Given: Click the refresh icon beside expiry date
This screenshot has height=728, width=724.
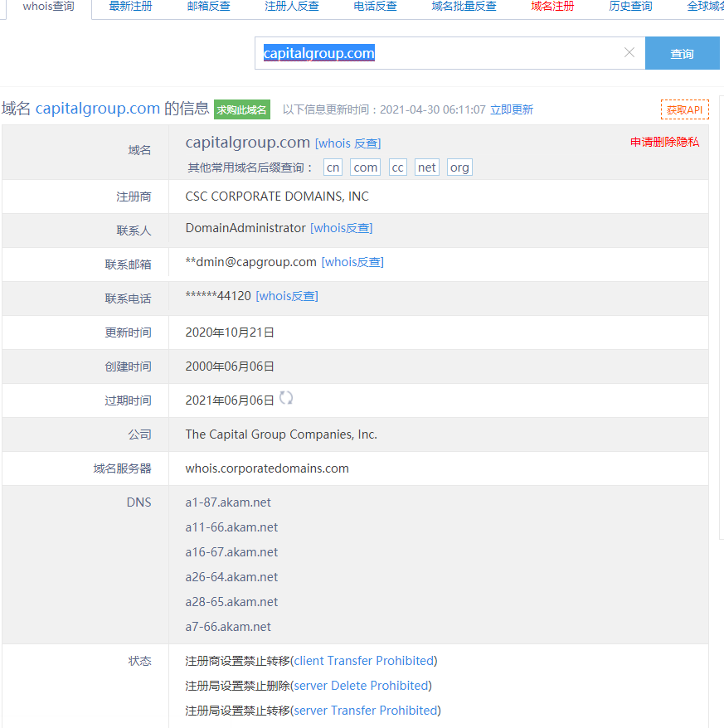Looking at the screenshot, I should [286, 398].
